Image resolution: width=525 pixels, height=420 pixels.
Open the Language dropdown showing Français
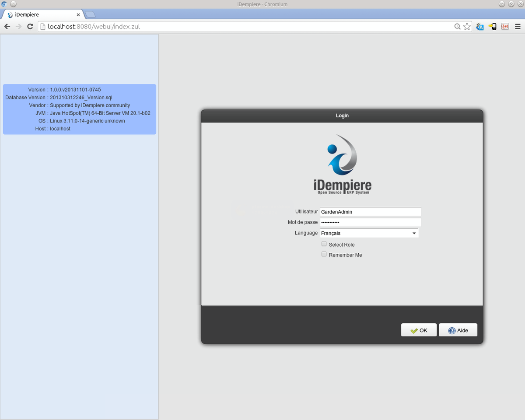click(x=414, y=233)
